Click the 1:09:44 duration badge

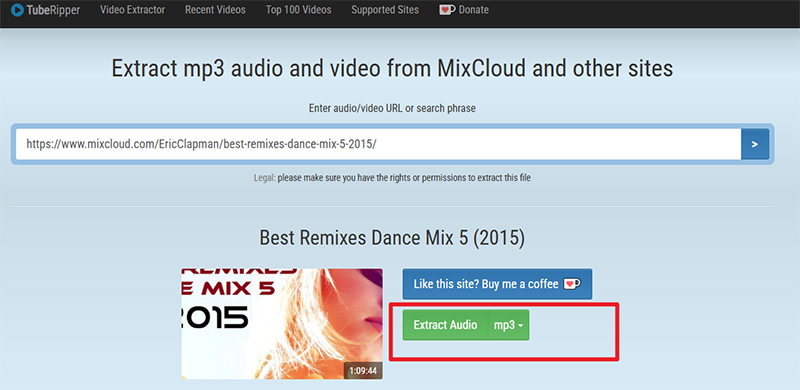363,371
